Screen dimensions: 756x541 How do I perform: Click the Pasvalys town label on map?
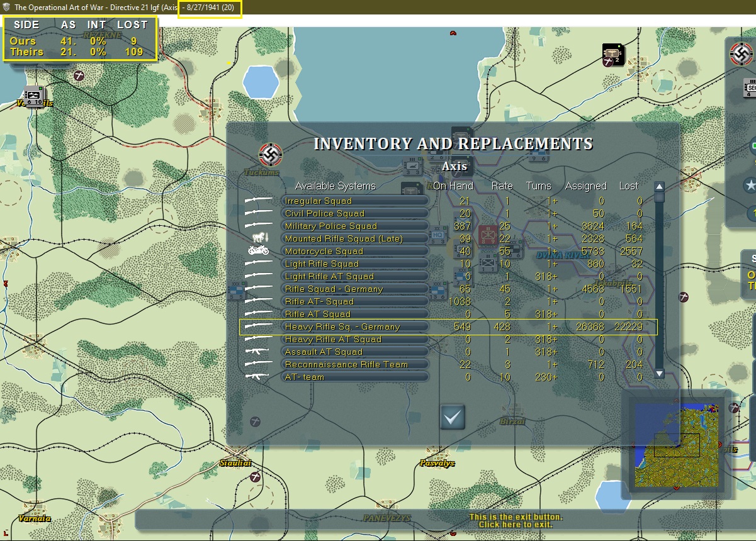[x=437, y=463]
